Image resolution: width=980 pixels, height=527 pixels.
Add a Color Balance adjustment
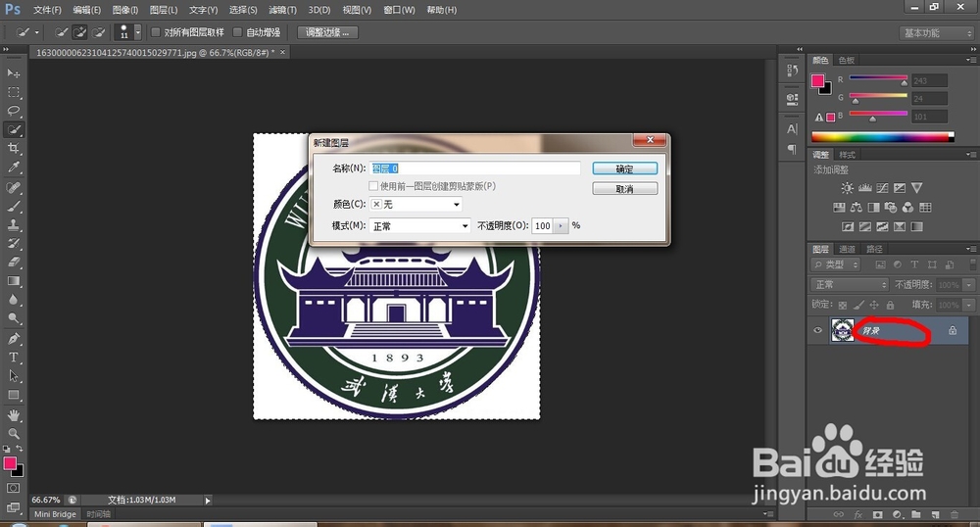tap(857, 208)
